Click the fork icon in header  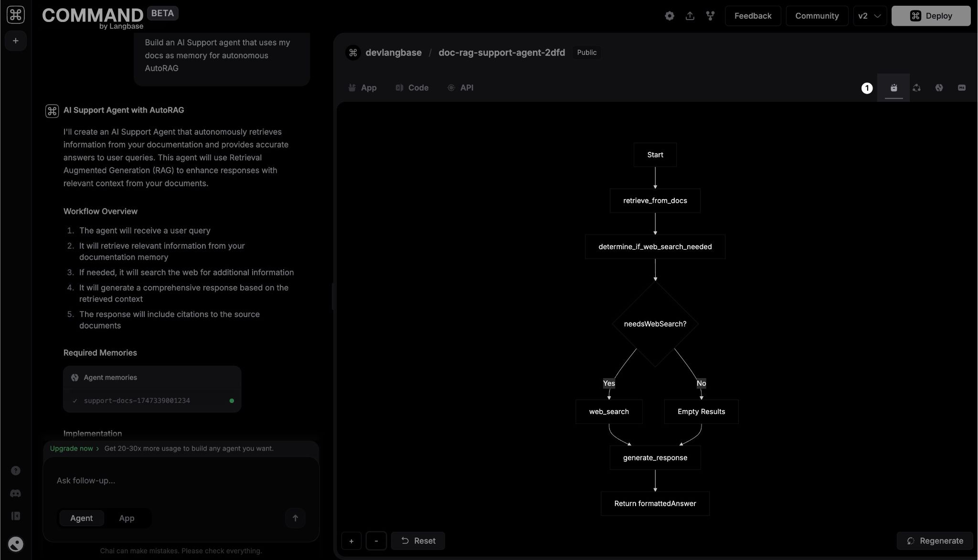click(711, 16)
